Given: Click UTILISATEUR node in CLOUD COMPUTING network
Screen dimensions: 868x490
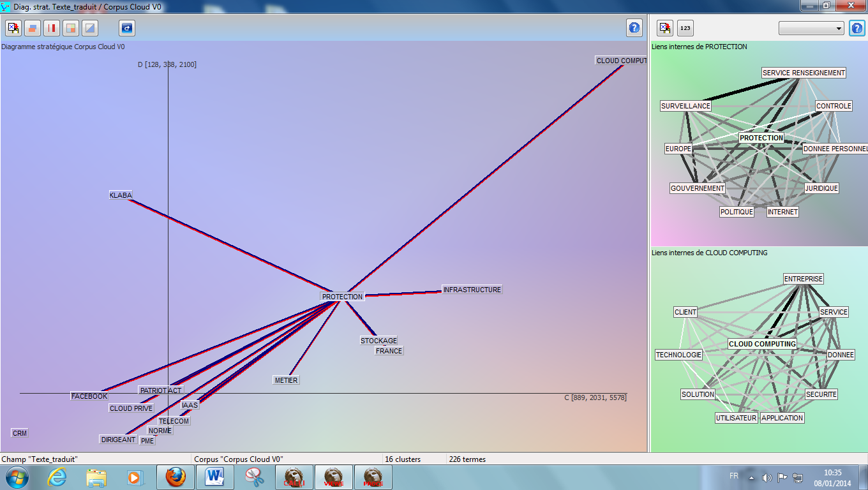Looking at the screenshot, I should [737, 418].
